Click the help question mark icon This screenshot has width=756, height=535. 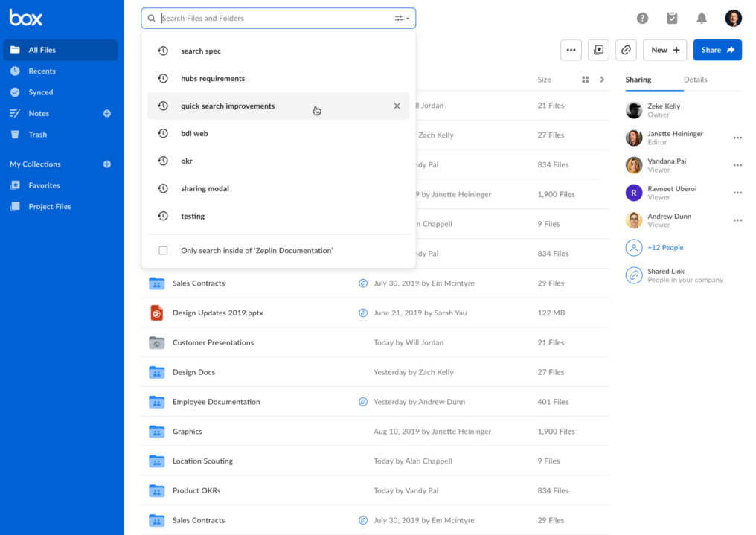coord(641,18)
